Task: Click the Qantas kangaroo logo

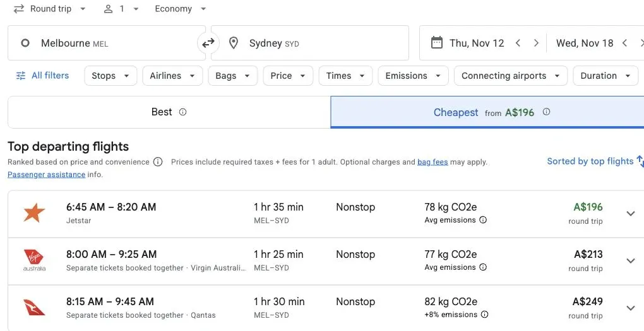Action: (x=34, y=308)
